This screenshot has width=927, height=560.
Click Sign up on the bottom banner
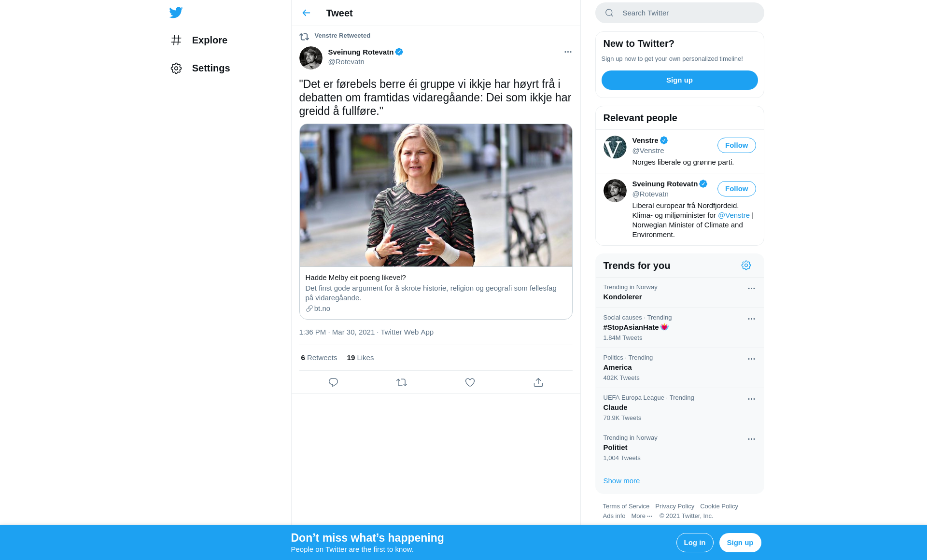(x=740, y=543)
